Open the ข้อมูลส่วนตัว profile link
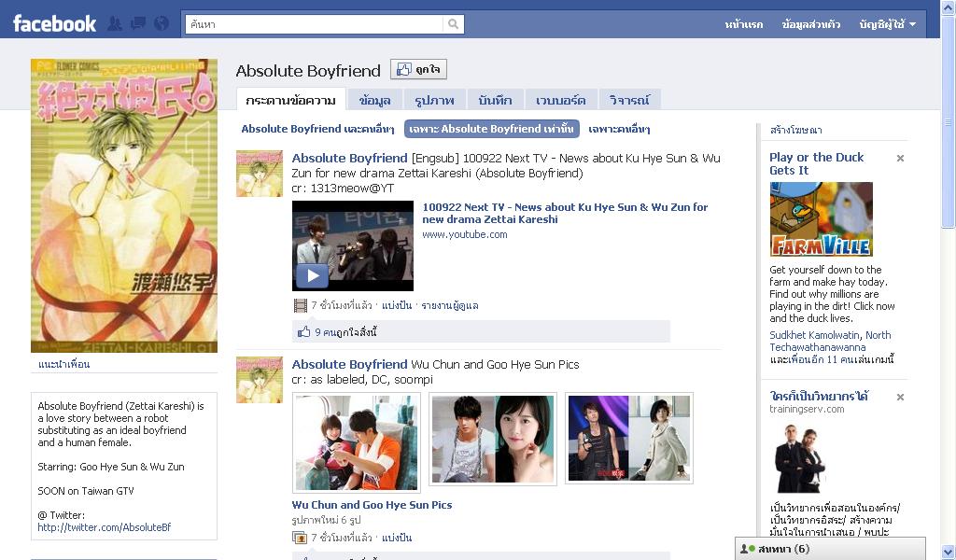Image resolution: width=956 pixels, height=560 pixels. pyautogui.click(x=811, y=24)
